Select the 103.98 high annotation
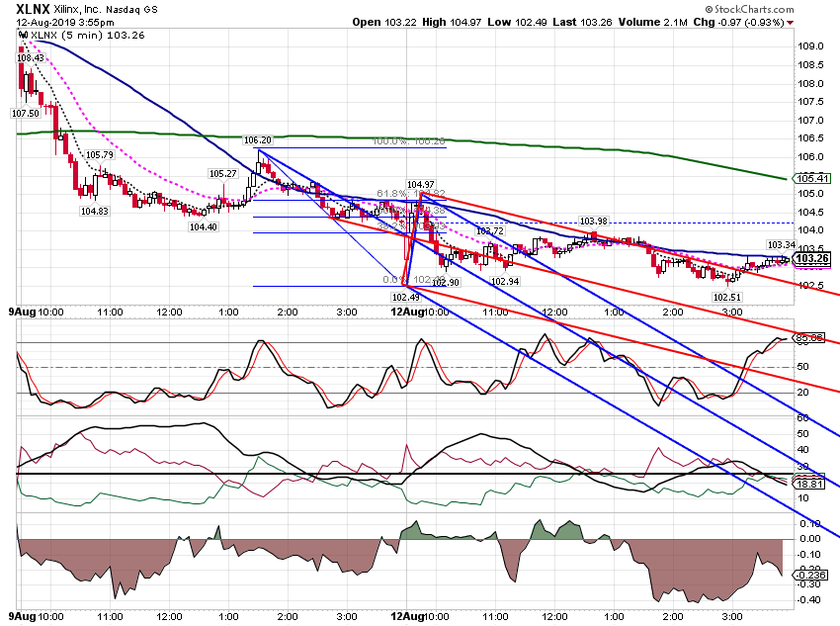The image size is (840, 626). click(x=594, y=222)
